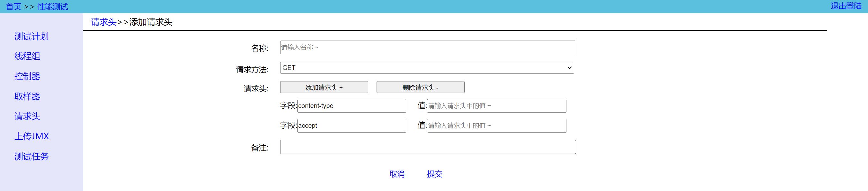This screenshot has height=191, width=868.
Task: Go to 测试任务 in the sidebar
Action: pos(31,157)
